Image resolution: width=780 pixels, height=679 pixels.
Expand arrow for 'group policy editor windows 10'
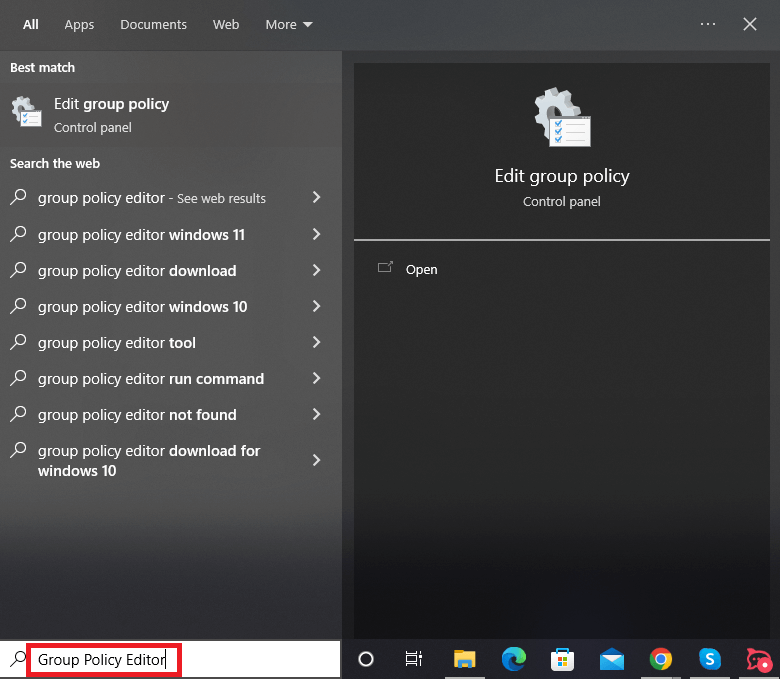[x=316, y=306]
